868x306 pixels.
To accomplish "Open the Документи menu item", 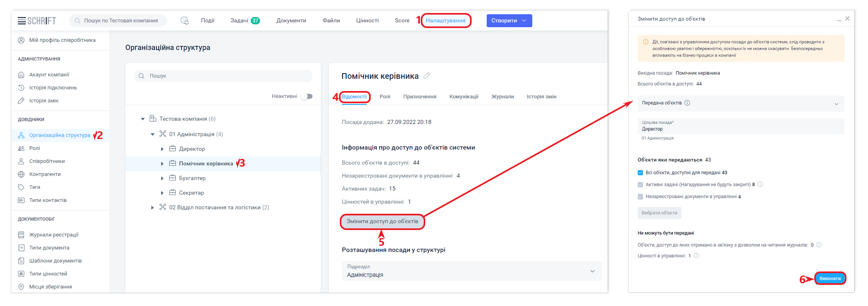I will (x=291, y=21).
